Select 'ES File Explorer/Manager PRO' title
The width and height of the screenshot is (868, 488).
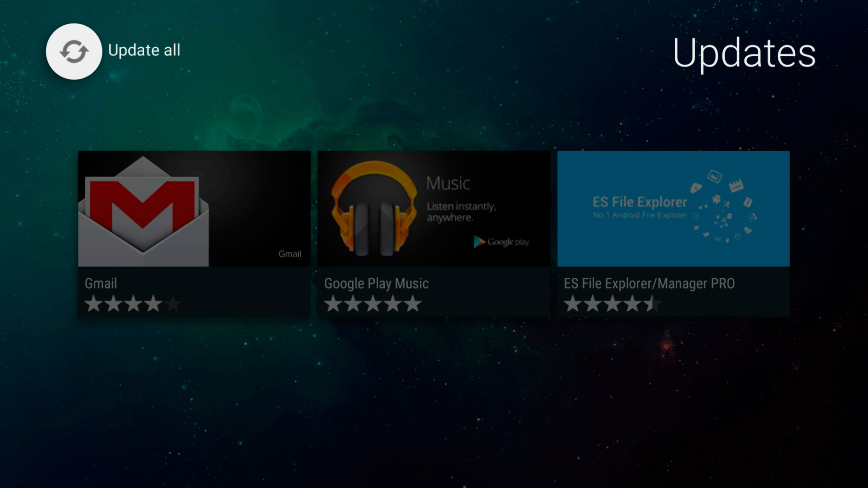[x=649, y=283]
